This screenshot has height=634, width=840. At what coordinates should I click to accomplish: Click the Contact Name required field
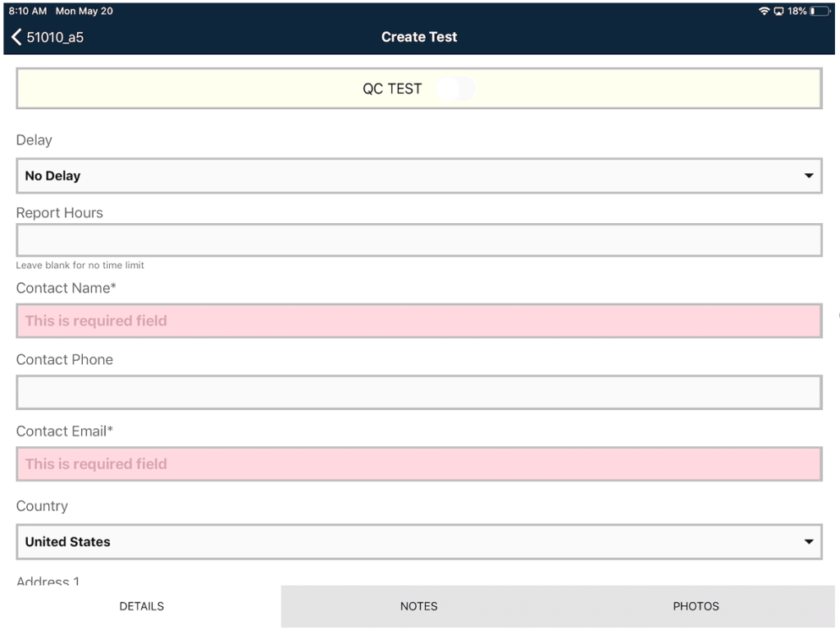[419, 321]
